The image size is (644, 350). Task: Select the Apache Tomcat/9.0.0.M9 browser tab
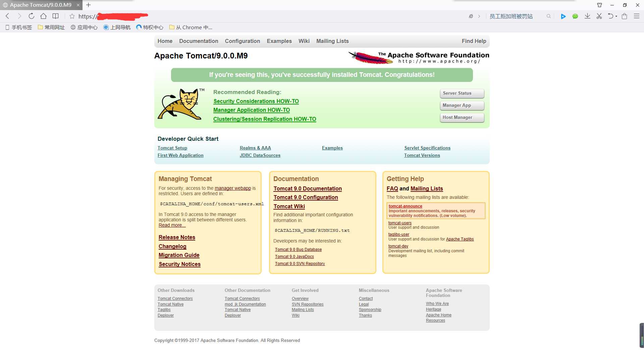pyautogui.click(x=41, y=5)
